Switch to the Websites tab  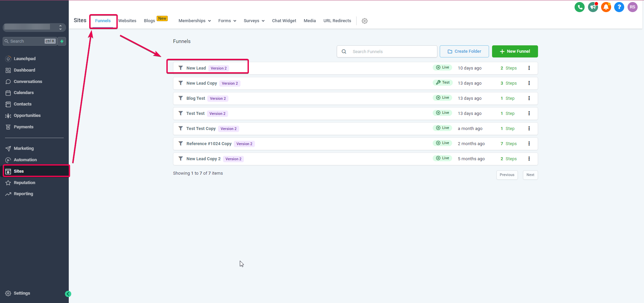click(127, 21)
